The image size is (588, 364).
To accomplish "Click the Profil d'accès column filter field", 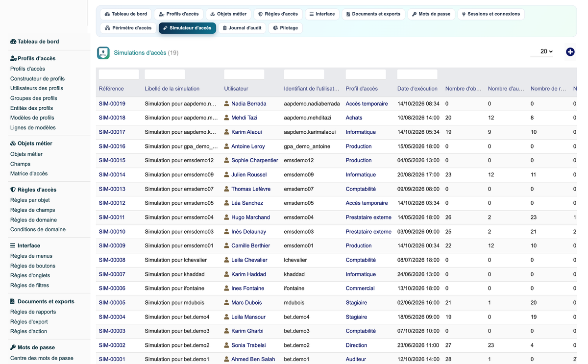I will [x=366, y=74].
